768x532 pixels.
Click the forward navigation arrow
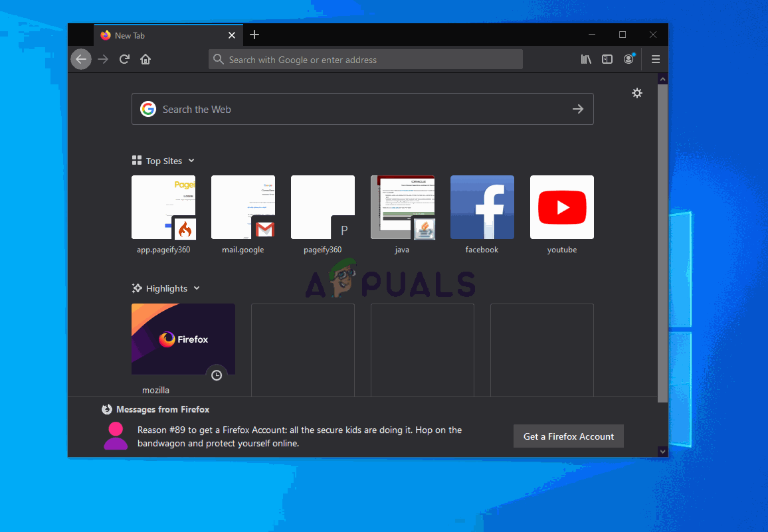(103, 58)
